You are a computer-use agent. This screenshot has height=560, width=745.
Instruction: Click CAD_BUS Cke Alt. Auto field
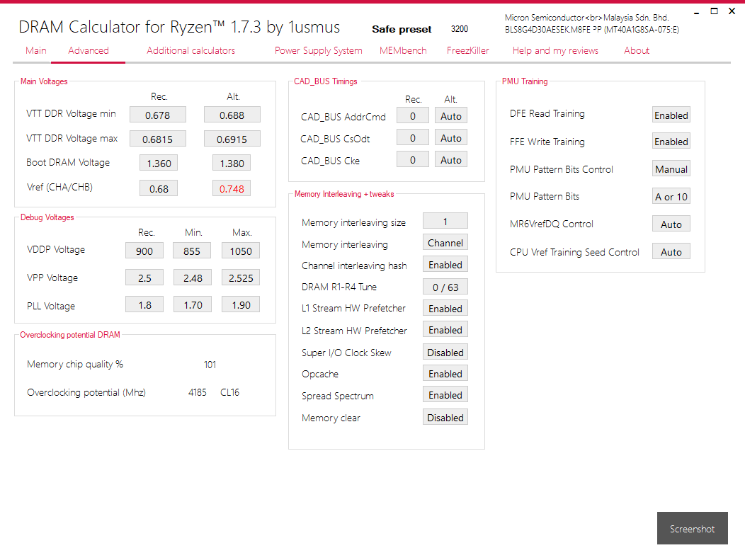click(x=451, y=159)
